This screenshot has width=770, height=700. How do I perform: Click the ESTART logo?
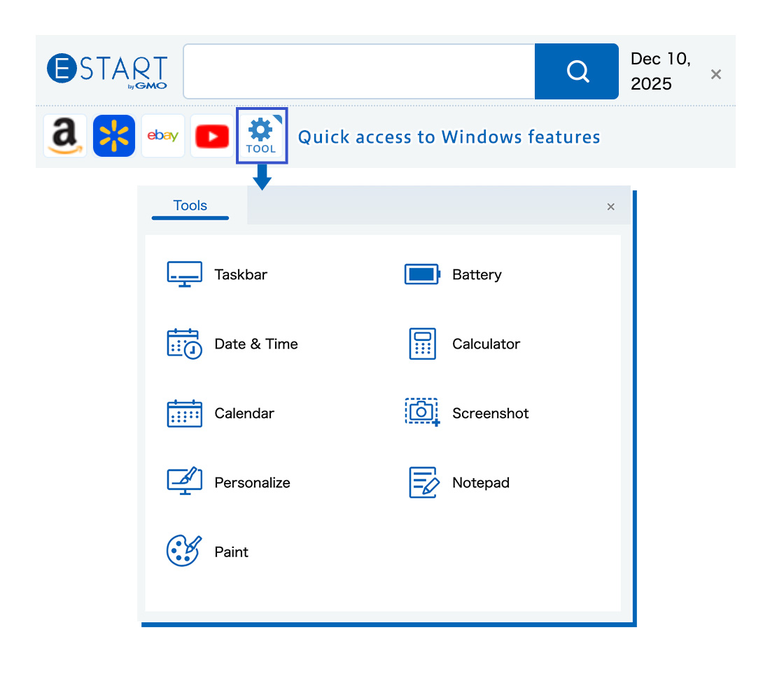(x=106, y=70)
